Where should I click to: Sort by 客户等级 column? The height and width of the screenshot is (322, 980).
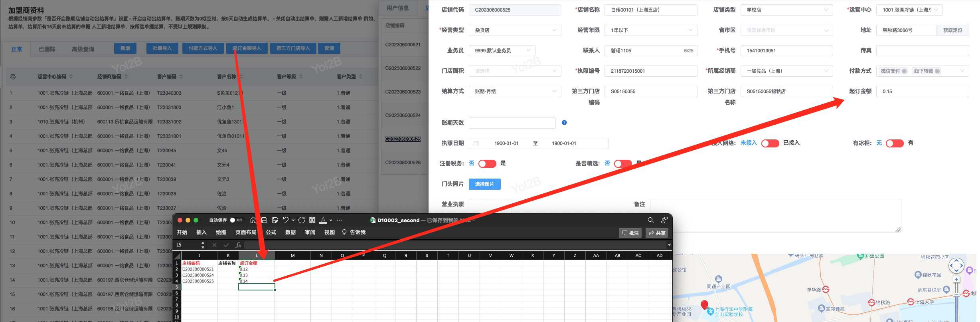click(x=301, y=77)
